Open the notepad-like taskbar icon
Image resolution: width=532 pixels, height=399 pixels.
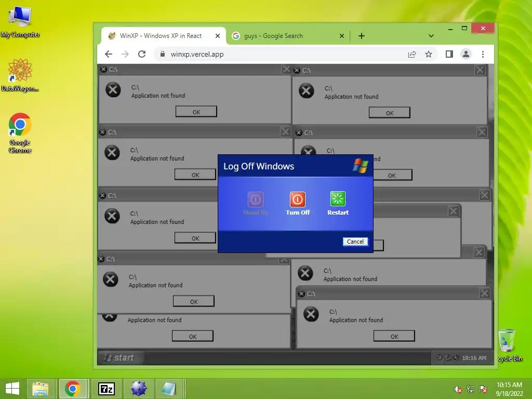click(169, 389)
